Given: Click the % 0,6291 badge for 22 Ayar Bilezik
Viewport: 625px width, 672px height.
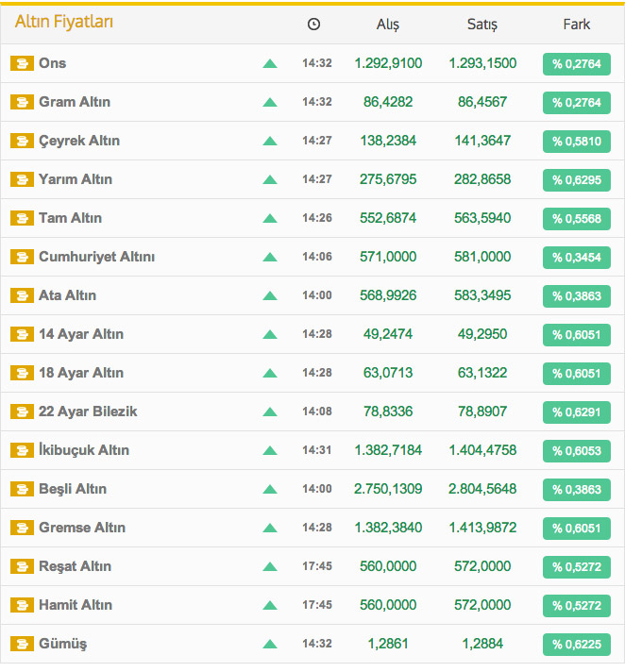Looking at the screenshot, I should point(577,412).
